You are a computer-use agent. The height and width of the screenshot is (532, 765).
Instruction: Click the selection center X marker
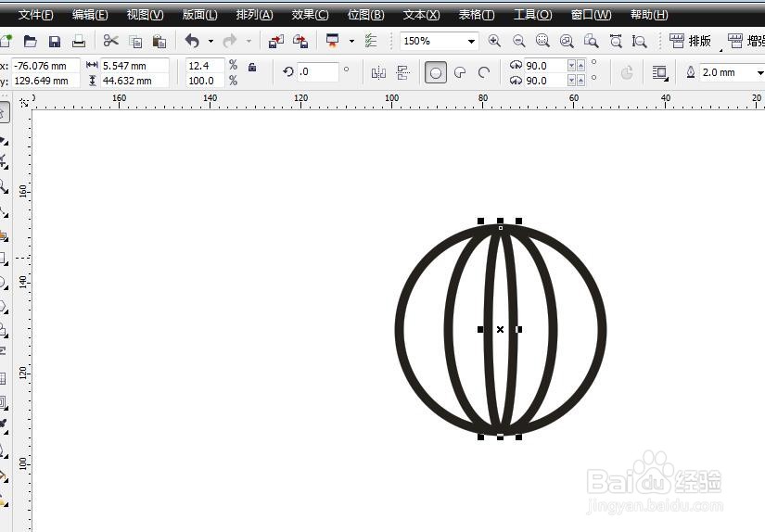[500, 330]
